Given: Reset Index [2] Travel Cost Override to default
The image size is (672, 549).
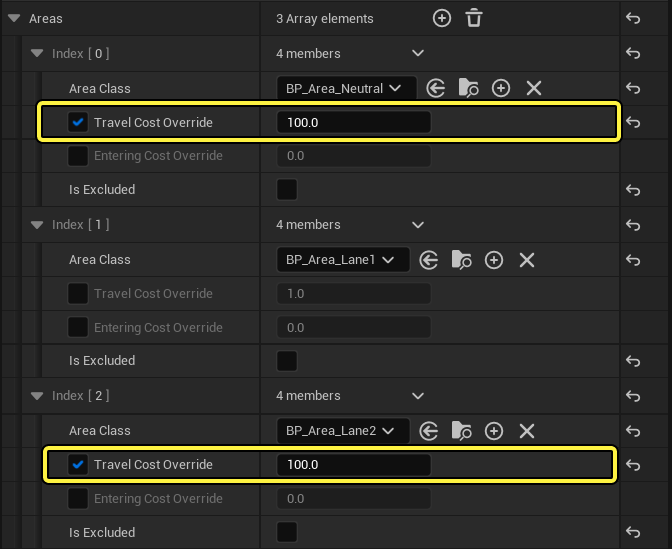Looking at the screenshot, I should tap(633, 465).
